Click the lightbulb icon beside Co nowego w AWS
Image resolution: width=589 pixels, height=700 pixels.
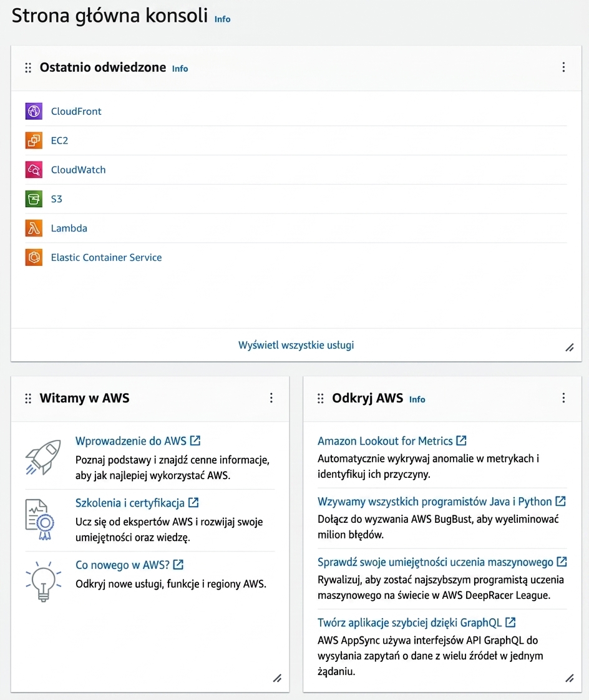point(43,581)
